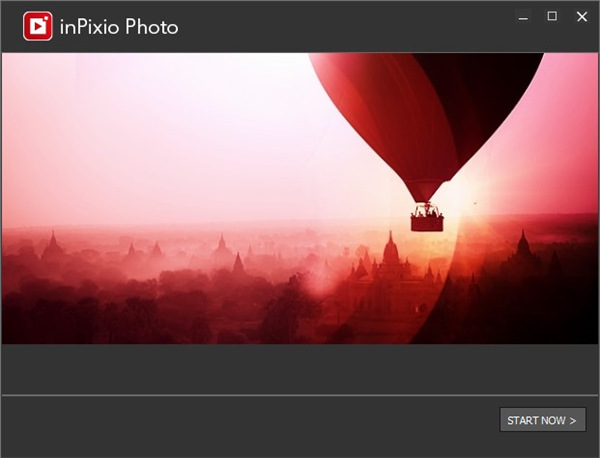
Task: Maximize the inPixio Photo window
Action: [552, 17]
